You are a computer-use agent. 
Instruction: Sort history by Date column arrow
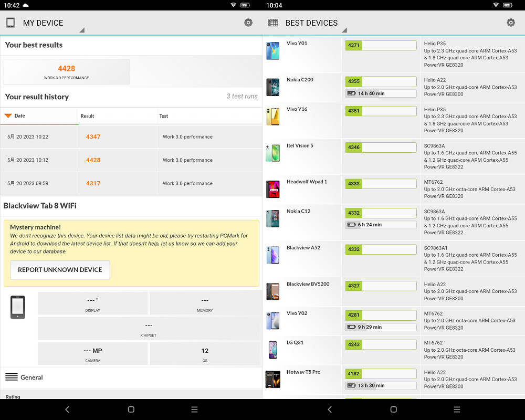point(8,116)
